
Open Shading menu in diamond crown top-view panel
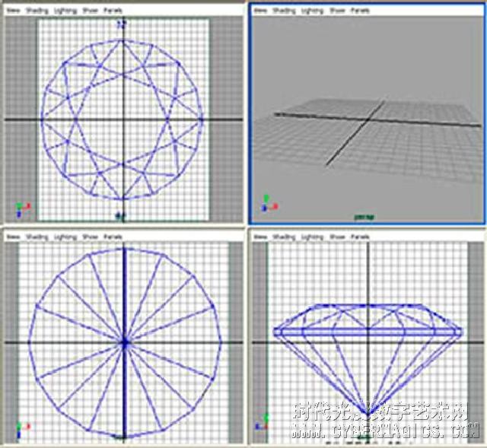(x=37, y=11)
